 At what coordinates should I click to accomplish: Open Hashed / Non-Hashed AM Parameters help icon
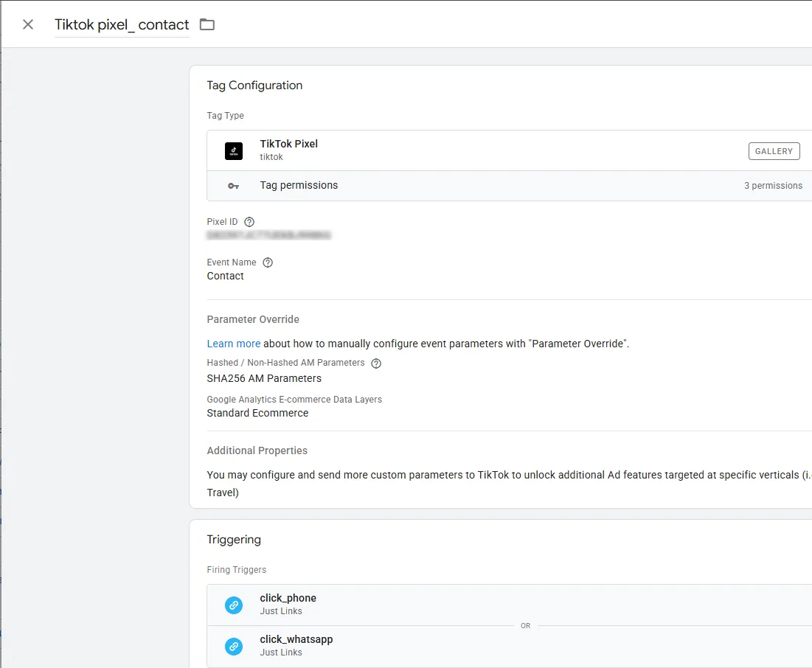pyautogui.click(x=376, y=363)
